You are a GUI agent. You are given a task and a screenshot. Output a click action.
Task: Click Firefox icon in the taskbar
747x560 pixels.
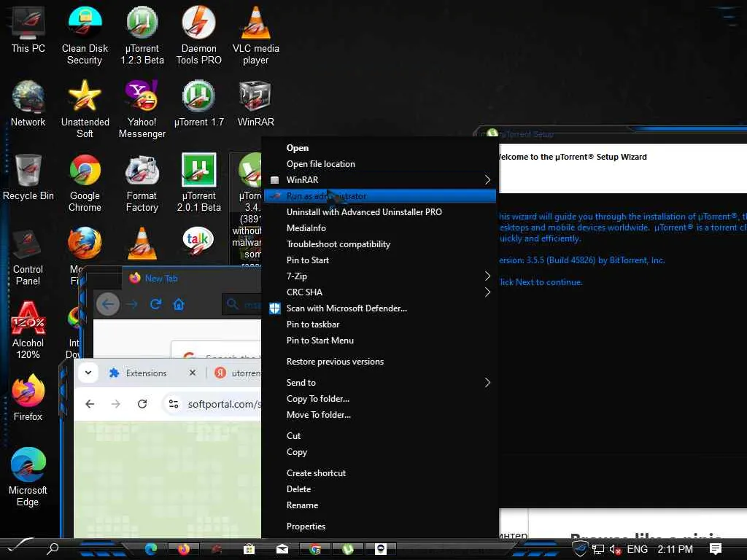(x=183, y=549)
